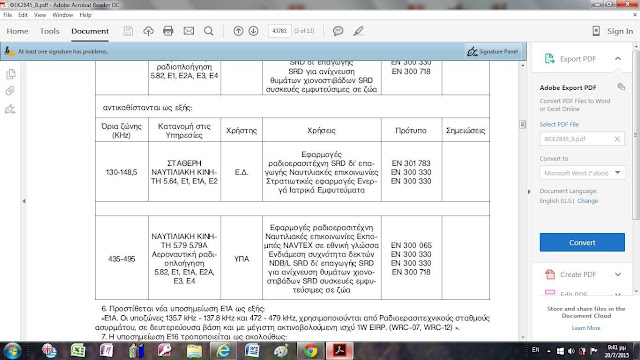This screenshot has width=640, height=360.
Task: Click right pane vertical scrollbar
Action: click(x=636, y=135)
